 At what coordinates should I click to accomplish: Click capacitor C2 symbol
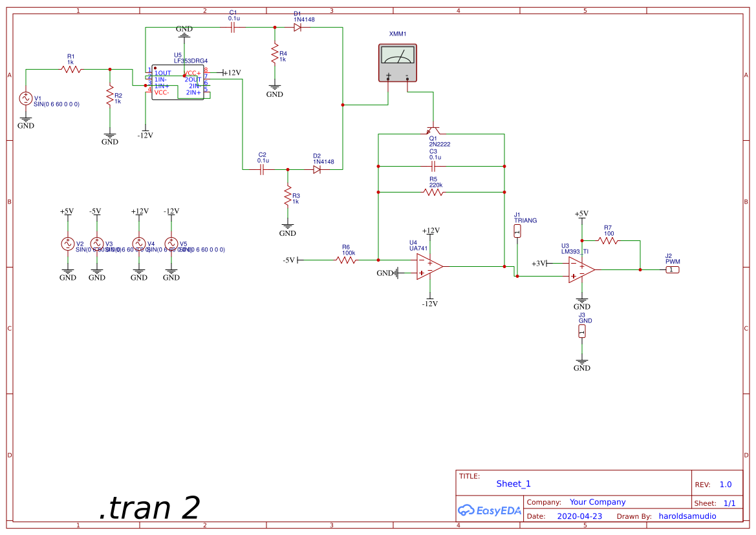point(262,169)
